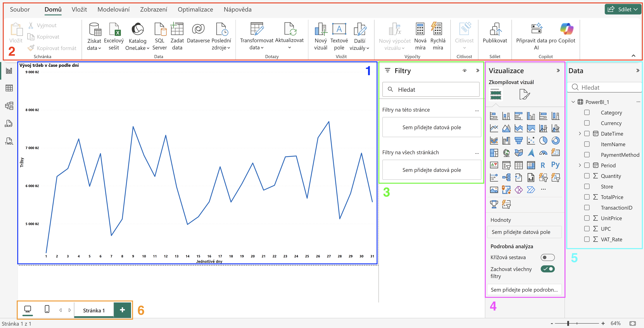Switch to the Zobrazení tab
Screen dimensions: 644x328
click(153, 10)
